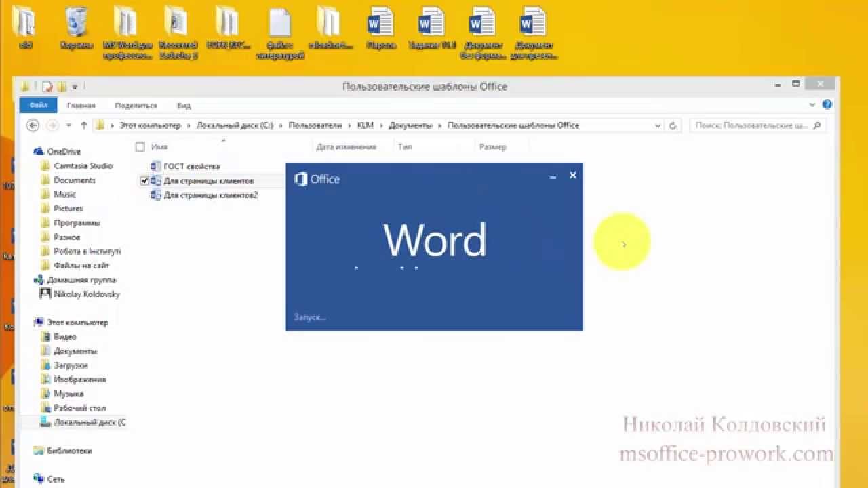Screen dimensions: 868x488
Task: Minimize the Word splash screen
Action: [553, 176]
